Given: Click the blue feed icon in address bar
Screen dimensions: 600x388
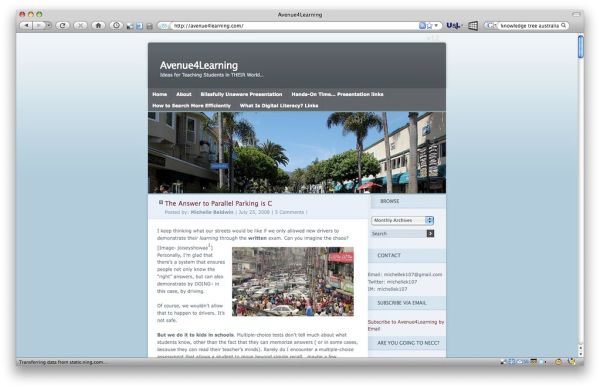Looking at the screenshot, I should coord(422,26).
